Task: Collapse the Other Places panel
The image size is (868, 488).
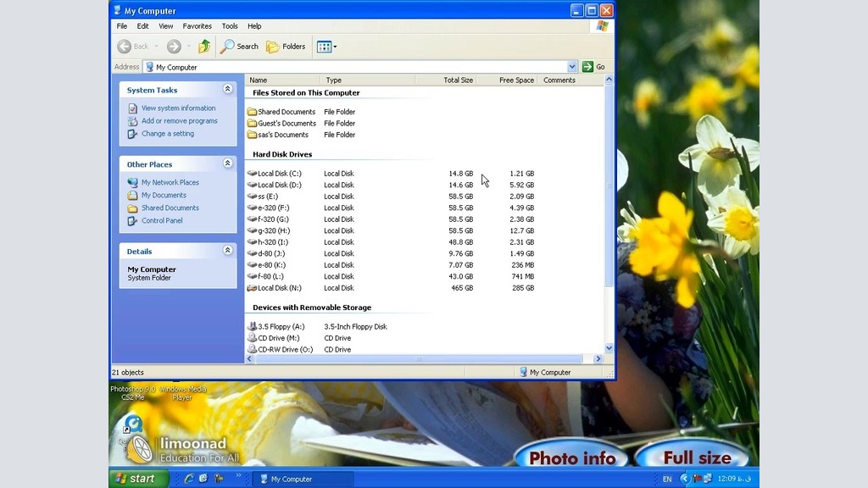Action: pyautogui.click(x=227, y=164)
